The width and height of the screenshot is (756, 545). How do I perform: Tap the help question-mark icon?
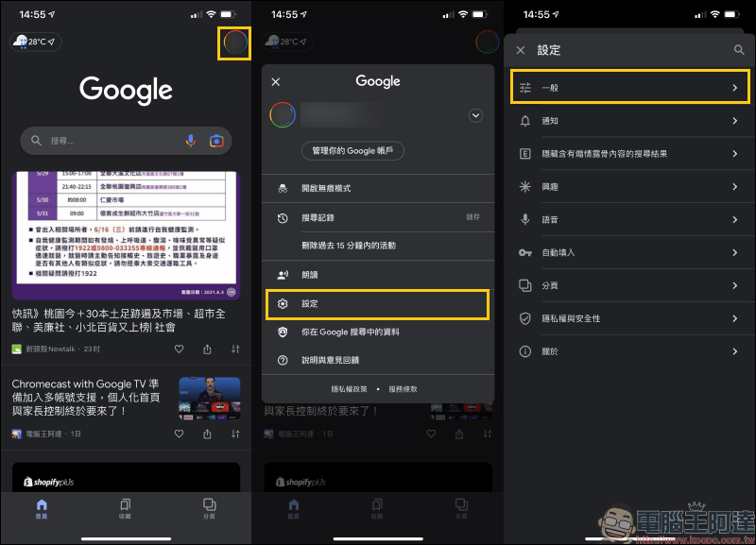[283, 360]
